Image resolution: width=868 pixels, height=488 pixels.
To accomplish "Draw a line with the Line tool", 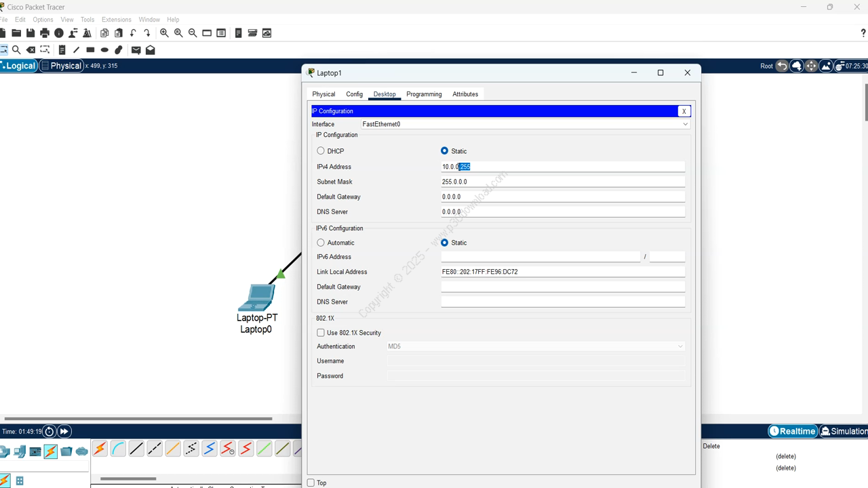I will (76, 49).
